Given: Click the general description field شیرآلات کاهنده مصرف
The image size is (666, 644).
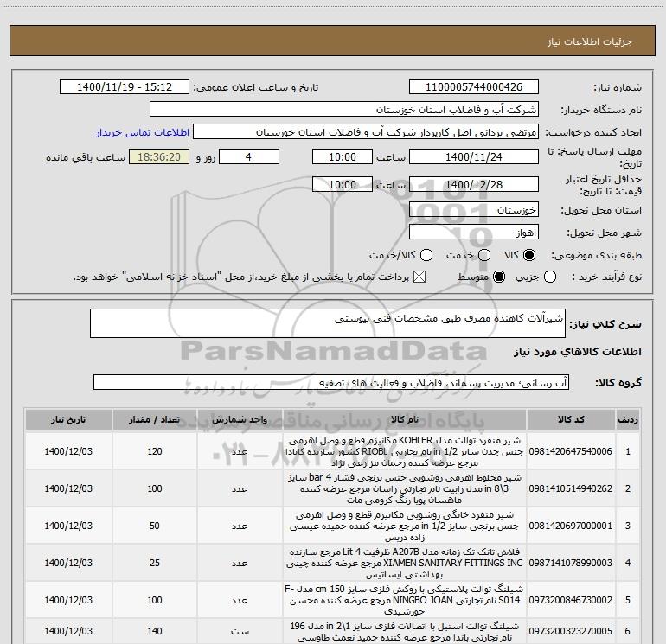Looking at the screenshot, I should tap(328, 323).
